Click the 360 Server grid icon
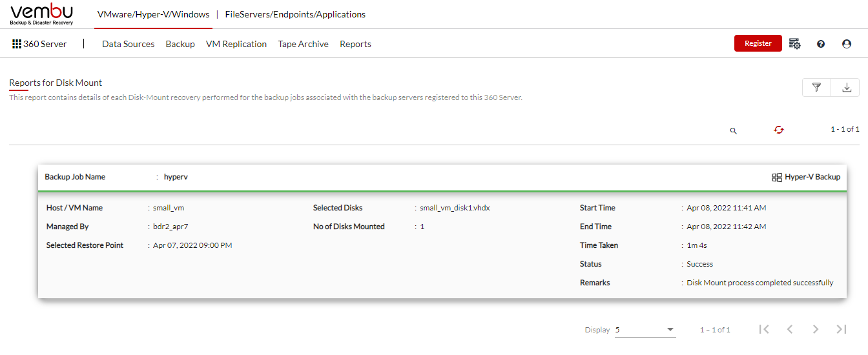Screen dimensions: 868x355 (x=17, y=44)
